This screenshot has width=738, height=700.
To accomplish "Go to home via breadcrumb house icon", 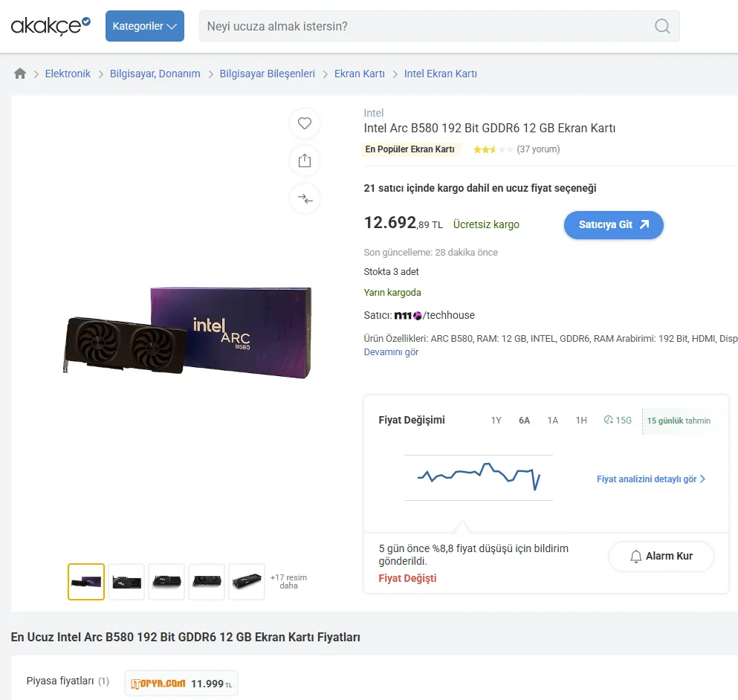I will pos(20,74).
